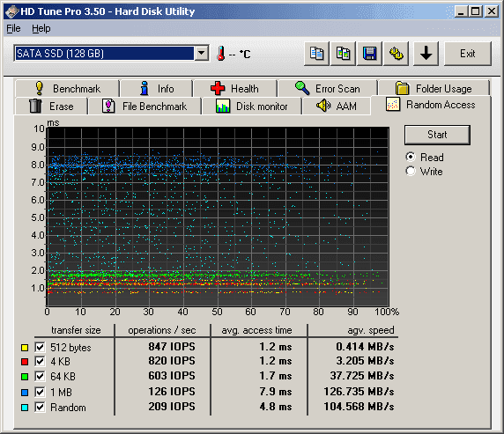
Task: Click the thermometer temperature icon
Action: (220, 54)
